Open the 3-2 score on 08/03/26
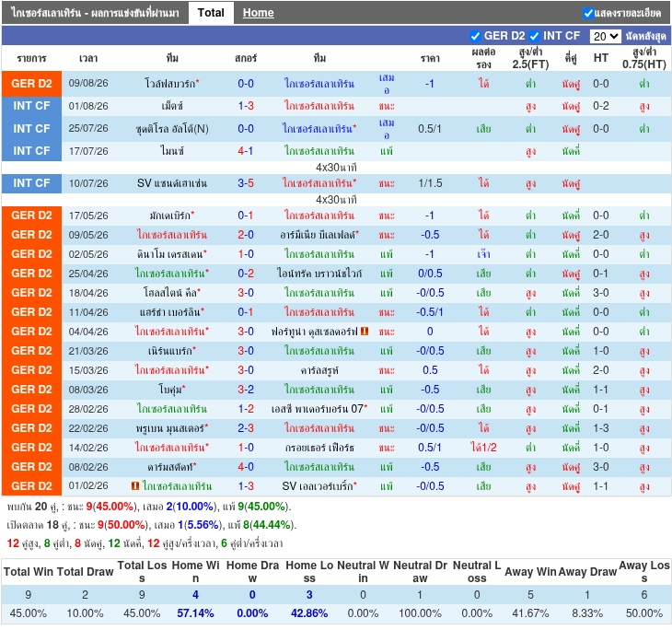Viewport: 672px width, 630px height. pyautogui.click(x=246, y=390)
